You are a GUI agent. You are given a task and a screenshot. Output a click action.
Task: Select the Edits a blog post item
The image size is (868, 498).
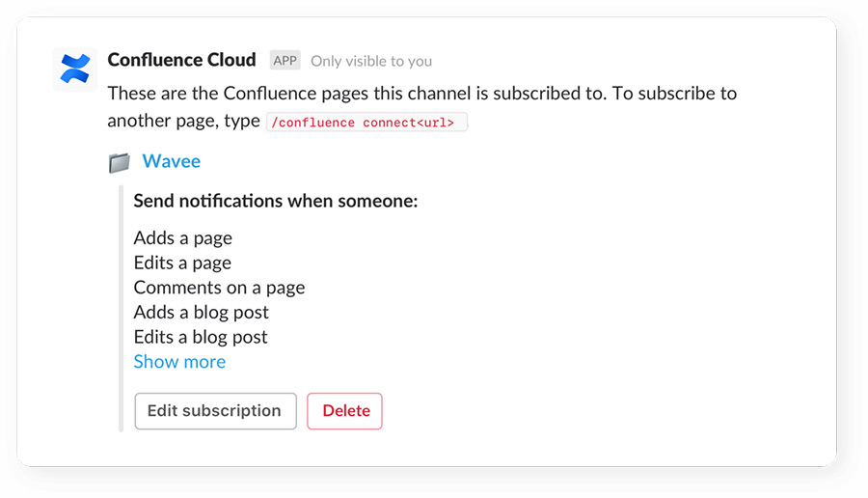click(201, 338)
